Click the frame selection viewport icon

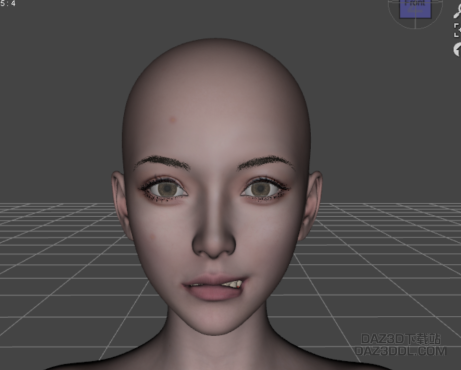457,30
